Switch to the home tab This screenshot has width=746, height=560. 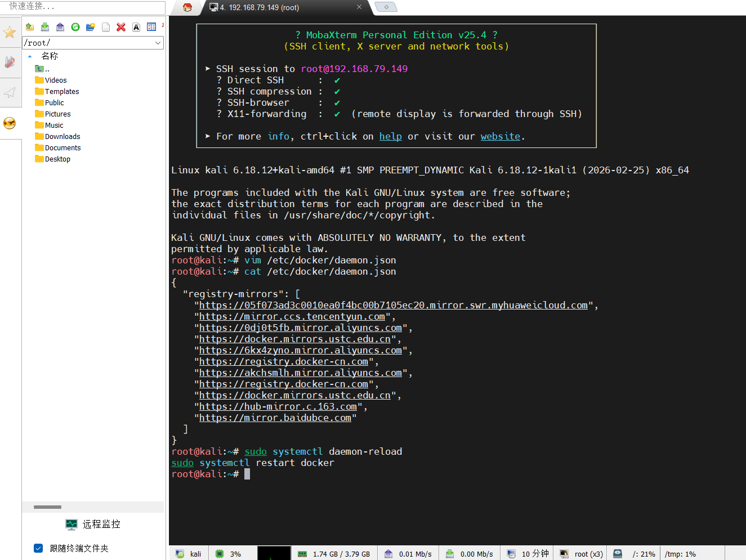point(187,7)
